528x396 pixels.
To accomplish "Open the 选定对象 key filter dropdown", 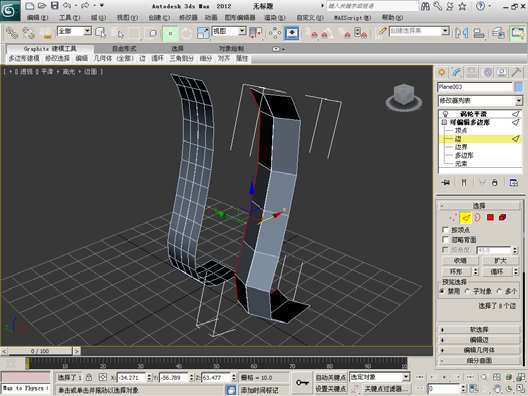I will point(380,377).
